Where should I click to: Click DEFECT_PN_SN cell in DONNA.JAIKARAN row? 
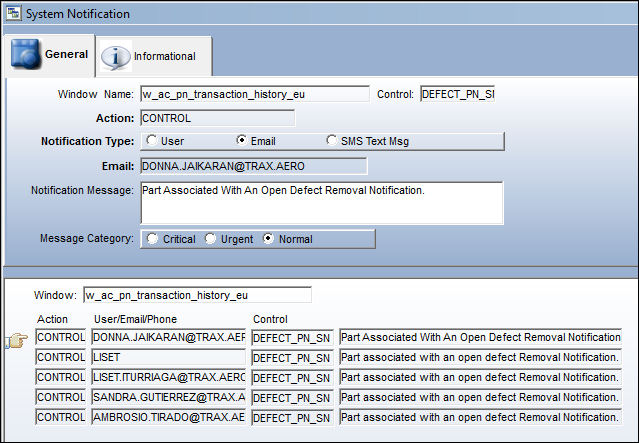[292, 338]
